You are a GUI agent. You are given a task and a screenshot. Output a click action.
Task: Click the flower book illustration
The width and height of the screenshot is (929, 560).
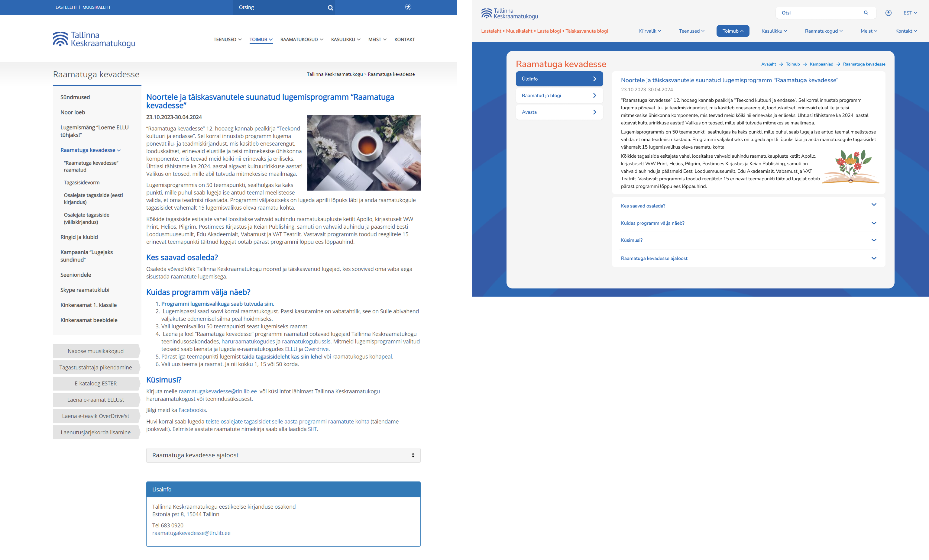851,166
